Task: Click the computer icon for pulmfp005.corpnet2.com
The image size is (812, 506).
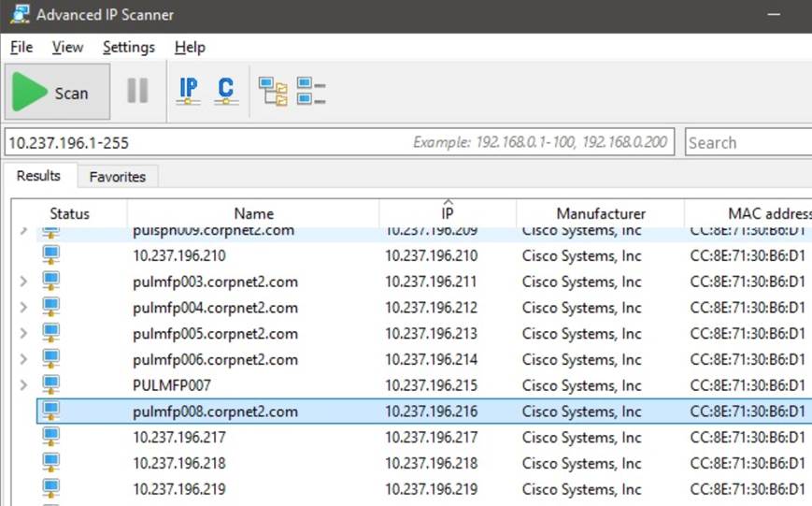Action: (50, 333)
